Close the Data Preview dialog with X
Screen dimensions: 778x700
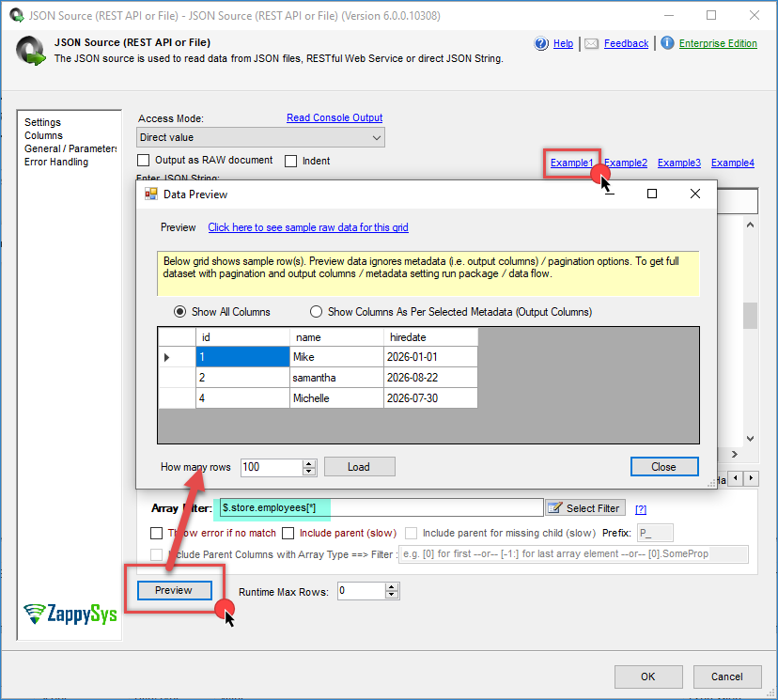point(695,194)
